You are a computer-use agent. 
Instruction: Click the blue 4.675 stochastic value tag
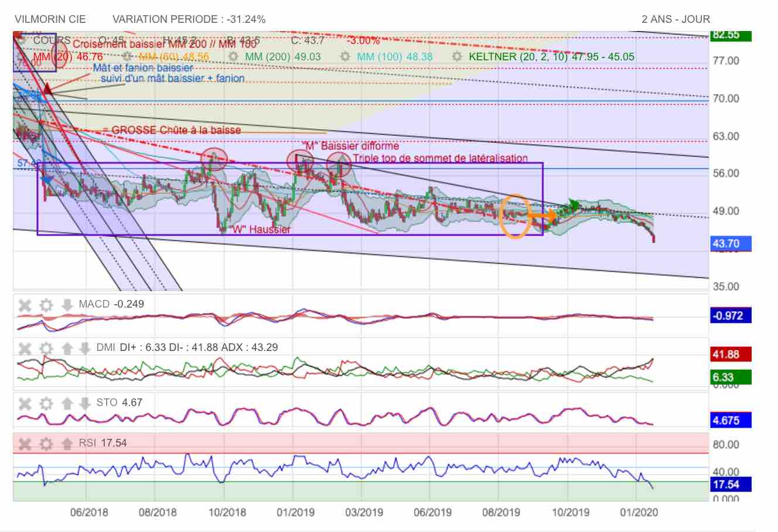(731, 421)
